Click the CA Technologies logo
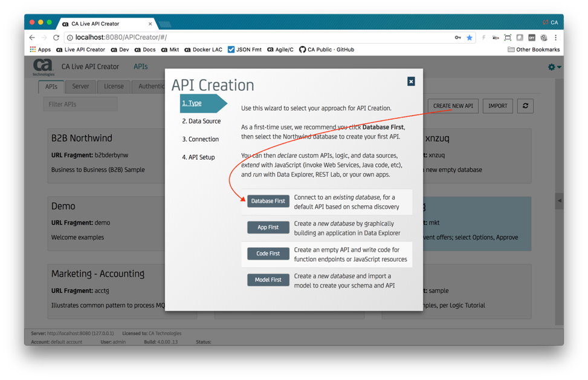This screenshot has width=588, height=380. pyautogui.click(x=43, y=67)
